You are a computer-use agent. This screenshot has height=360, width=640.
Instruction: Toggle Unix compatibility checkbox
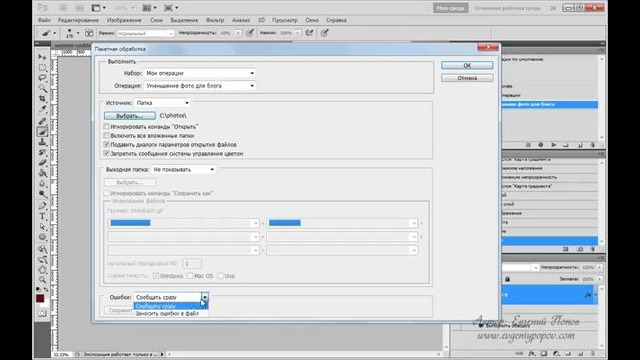(220, 276)
